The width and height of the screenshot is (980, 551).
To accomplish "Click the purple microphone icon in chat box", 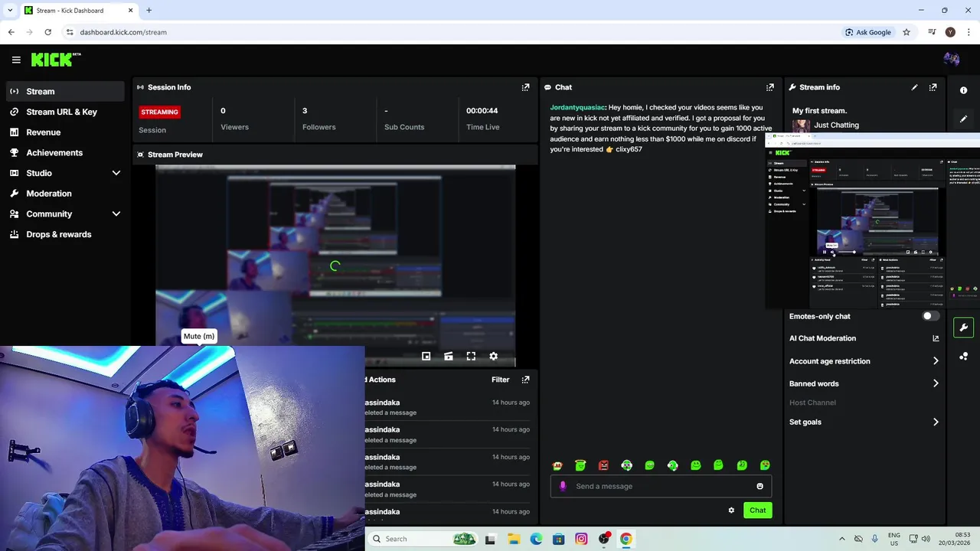I will tap(563, 486).
